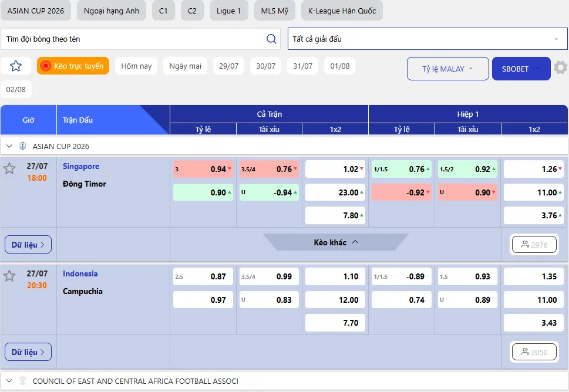The height and width of the screenshot is (392, 569).
Task: Favorite the Indonesia vs Campuchia match
Action: click(9, 276)
